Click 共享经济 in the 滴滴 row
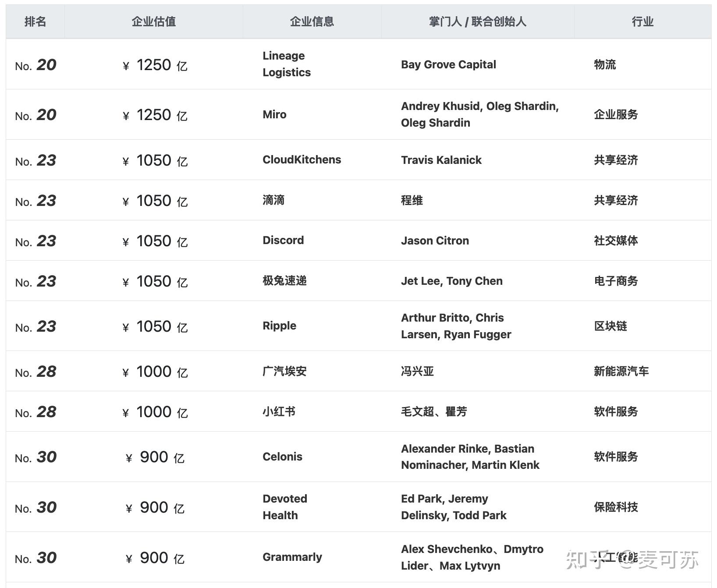 point(616,200)
